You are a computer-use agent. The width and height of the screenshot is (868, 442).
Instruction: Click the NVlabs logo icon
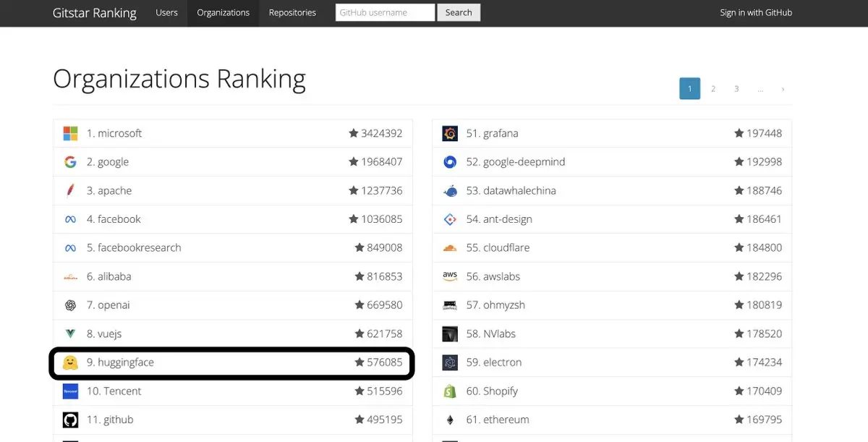(450, 333)
